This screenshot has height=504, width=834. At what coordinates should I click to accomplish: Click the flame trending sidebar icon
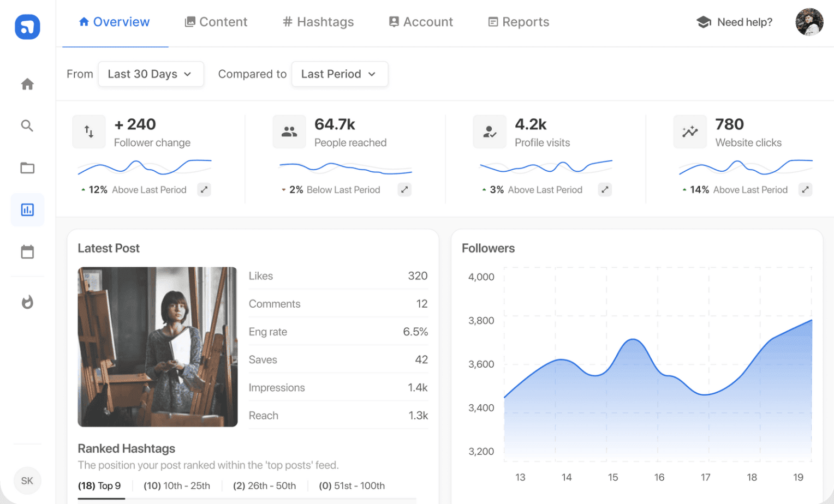(27, 302)
